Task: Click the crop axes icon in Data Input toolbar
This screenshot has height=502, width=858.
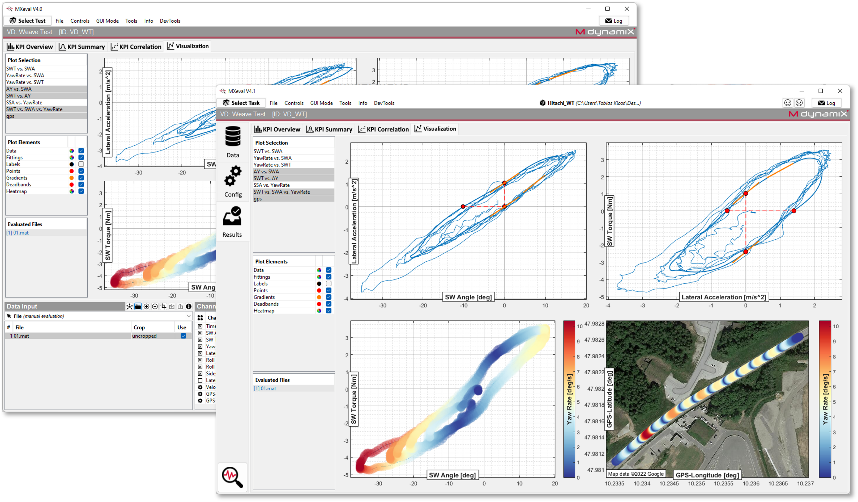Action: click(x=164, y=307)
